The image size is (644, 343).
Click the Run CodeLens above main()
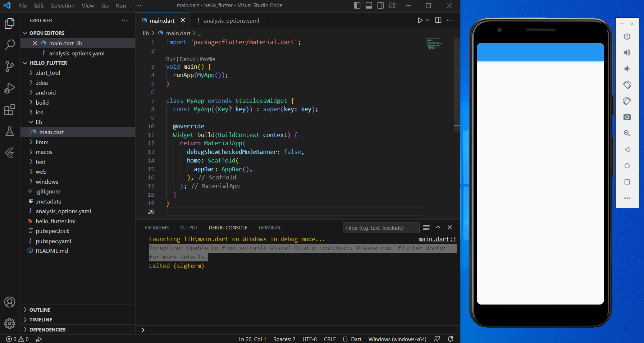[170, 59]
